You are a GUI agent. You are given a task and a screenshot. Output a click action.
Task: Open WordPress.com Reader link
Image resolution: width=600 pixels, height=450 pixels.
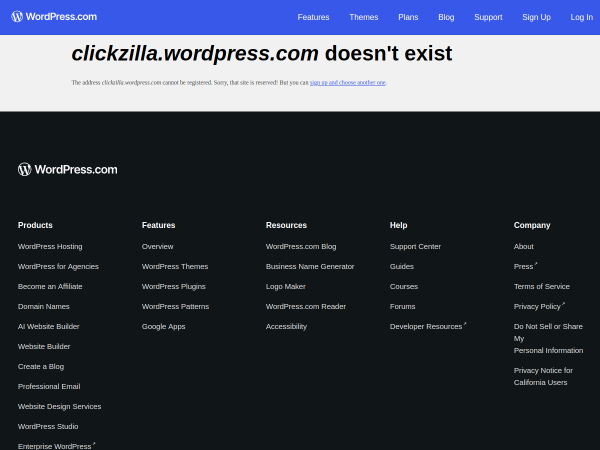pyautogui.click(x=306, y=307)
